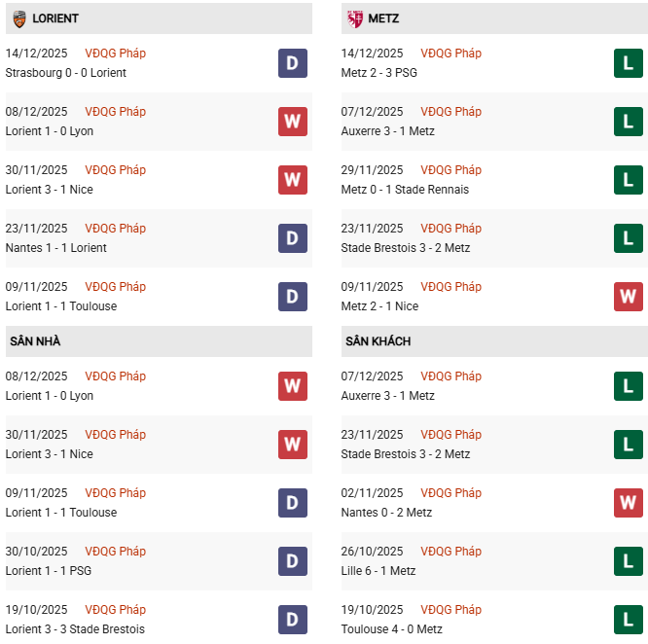Click loss badge for Lille 6 - 1 Metz
Screen dimensions: 648x644
tap(629, 561)
